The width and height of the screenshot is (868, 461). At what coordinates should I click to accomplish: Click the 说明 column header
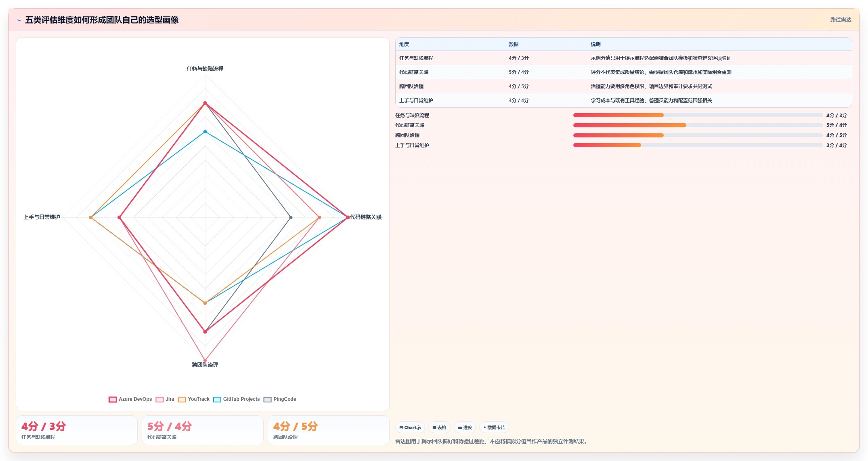pos(595,44)
